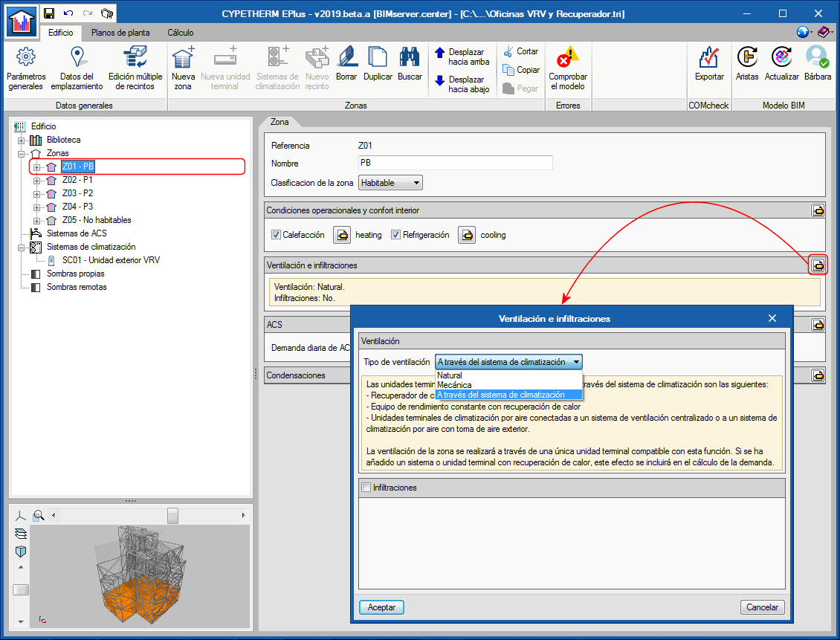This screenshot has height=640, width=840.
Task: Click the Aceptar button
Action: tap(381, 607)
